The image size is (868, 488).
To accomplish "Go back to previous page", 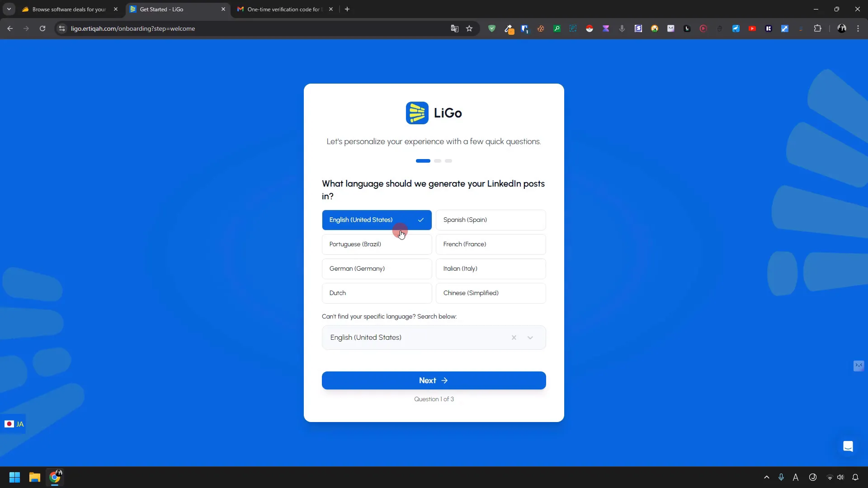I will coord(10,28).
